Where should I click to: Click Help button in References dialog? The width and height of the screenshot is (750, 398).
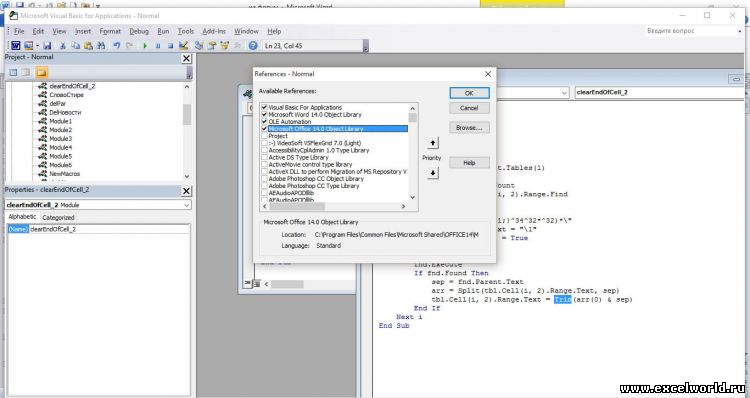pos(469,163)
